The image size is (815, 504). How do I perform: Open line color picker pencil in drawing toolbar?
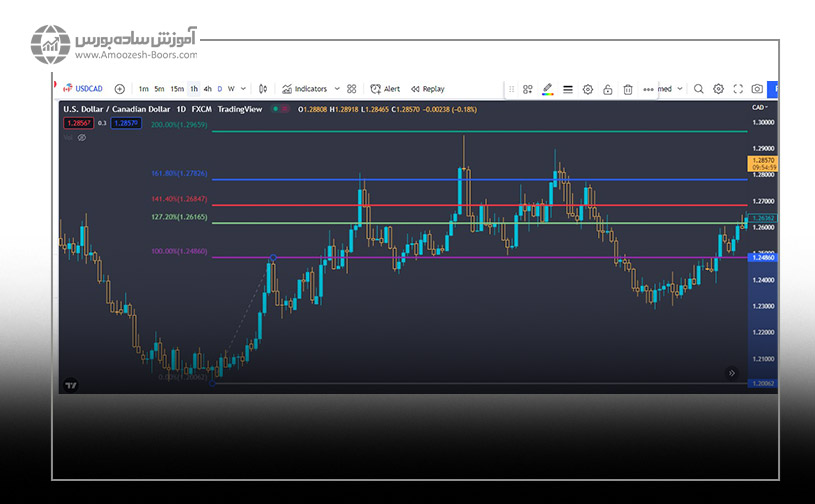[548, 89]
